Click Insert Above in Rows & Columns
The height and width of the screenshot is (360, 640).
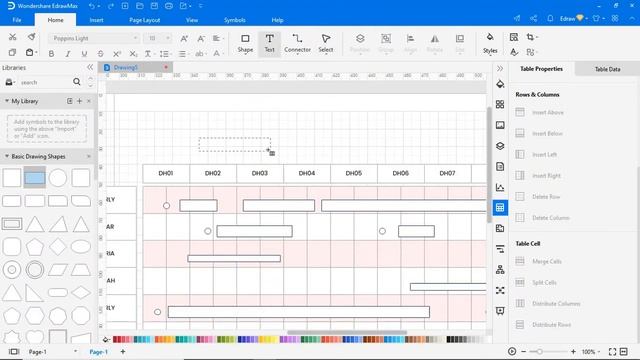coord(540,112)
